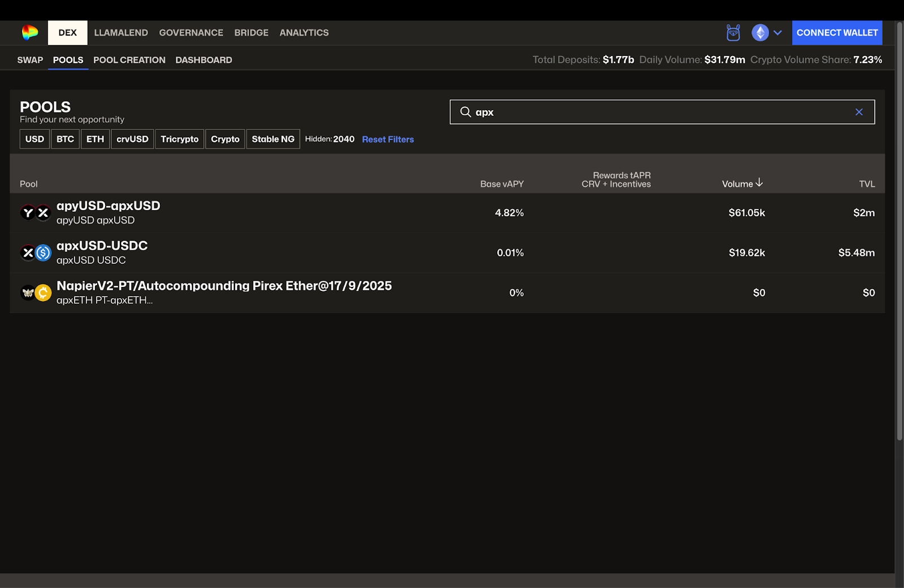Clear the apx search text
This screenshot has width=904, height=588.
(x=859, y=112)
